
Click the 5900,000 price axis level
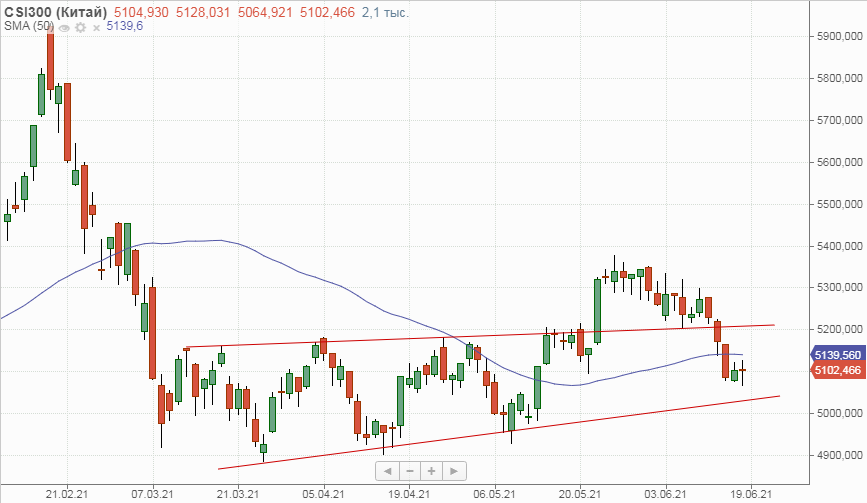[x=839, y=36]
